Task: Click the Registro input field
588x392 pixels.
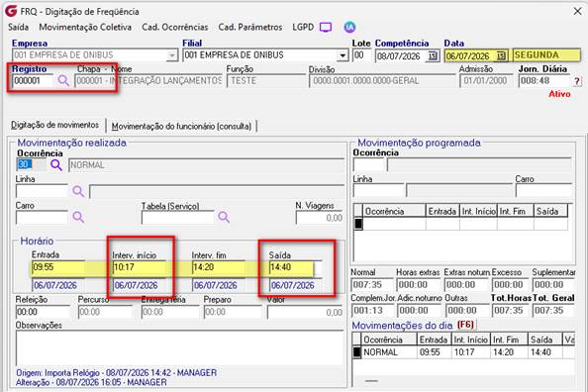Action: (33, 80)
